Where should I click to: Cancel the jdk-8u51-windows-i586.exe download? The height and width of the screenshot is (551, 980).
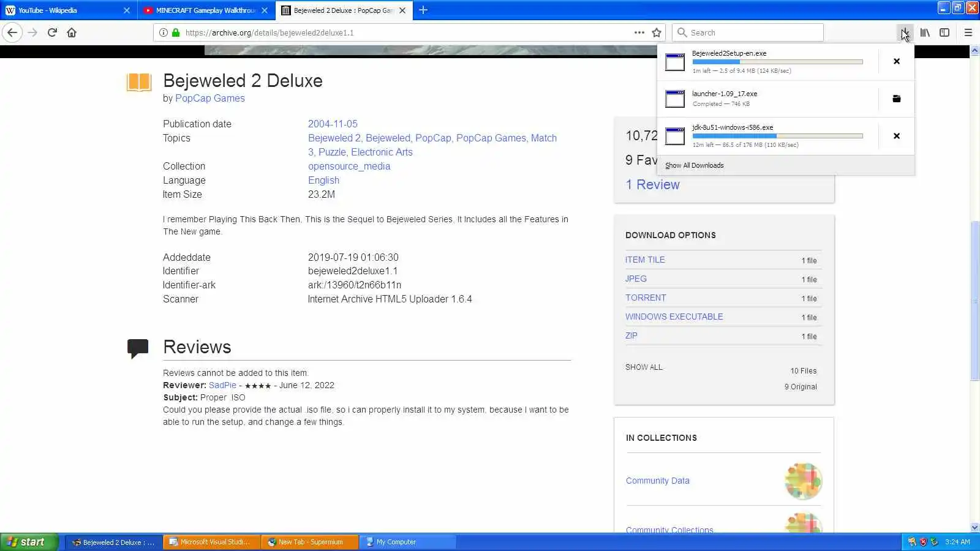[897, 136]
